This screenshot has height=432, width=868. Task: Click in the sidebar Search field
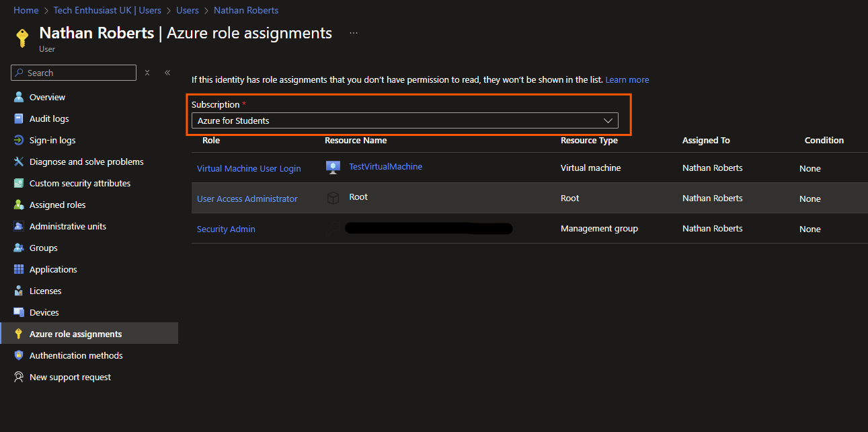74,73
